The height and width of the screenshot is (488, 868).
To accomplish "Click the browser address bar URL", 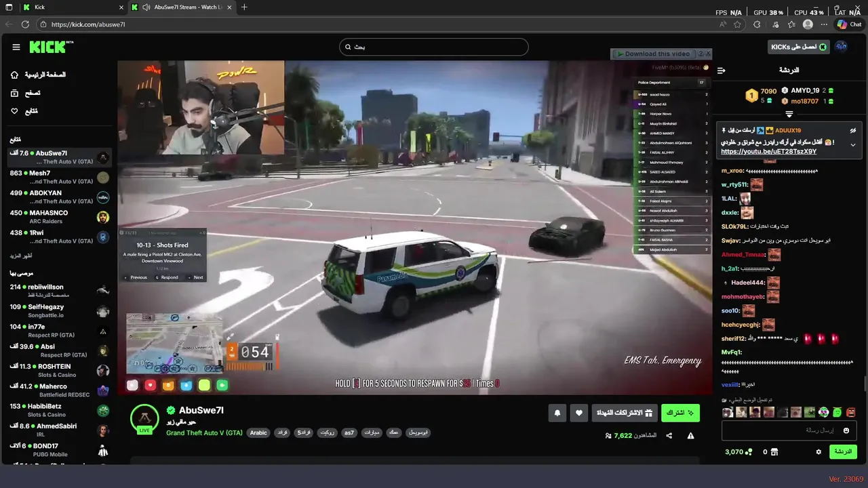I will click(88, 24).
